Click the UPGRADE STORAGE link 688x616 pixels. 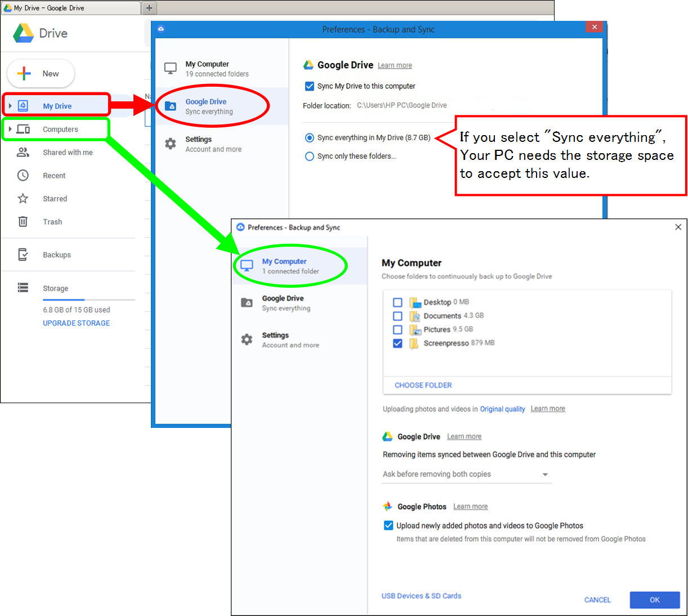coord(76,323)
